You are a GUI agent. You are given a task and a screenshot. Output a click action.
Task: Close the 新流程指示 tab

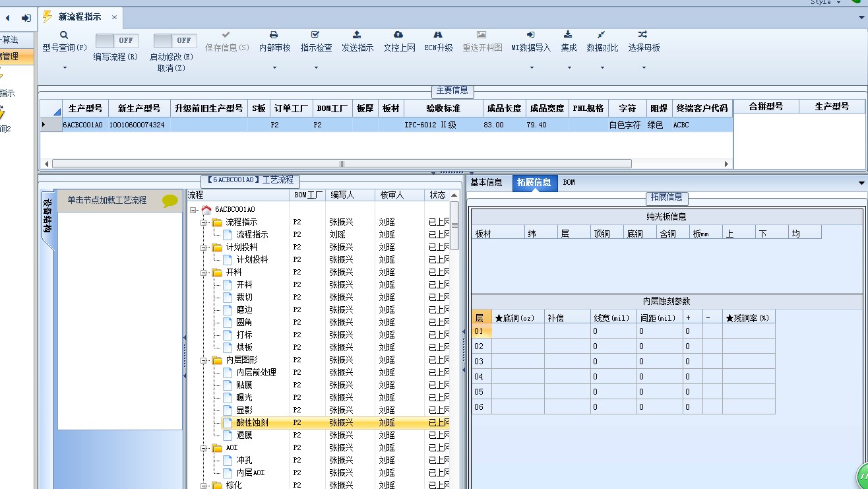coord(113,17)
